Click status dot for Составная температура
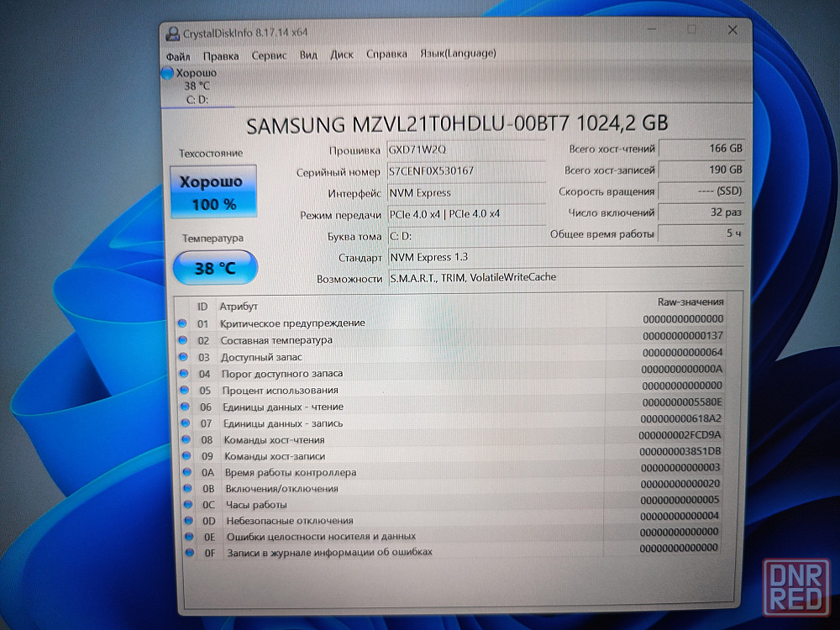 click(x=182, y=339)
